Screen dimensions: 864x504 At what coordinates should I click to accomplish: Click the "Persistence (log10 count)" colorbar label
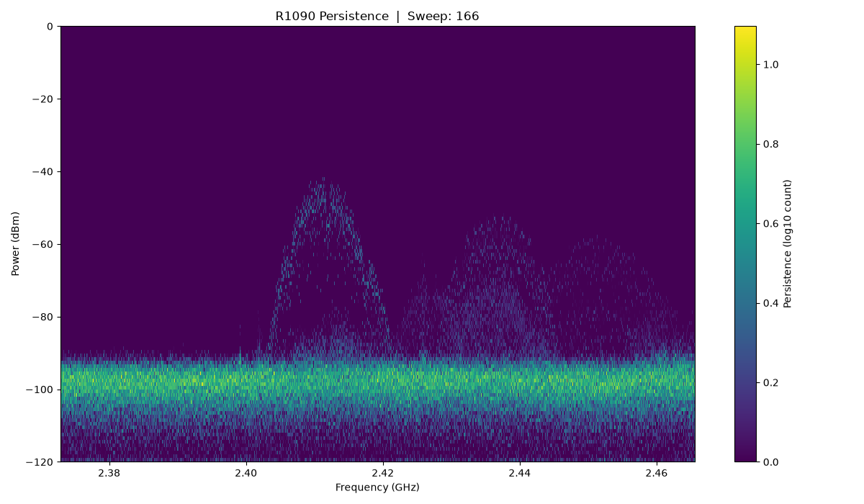(x=788, y=243)
